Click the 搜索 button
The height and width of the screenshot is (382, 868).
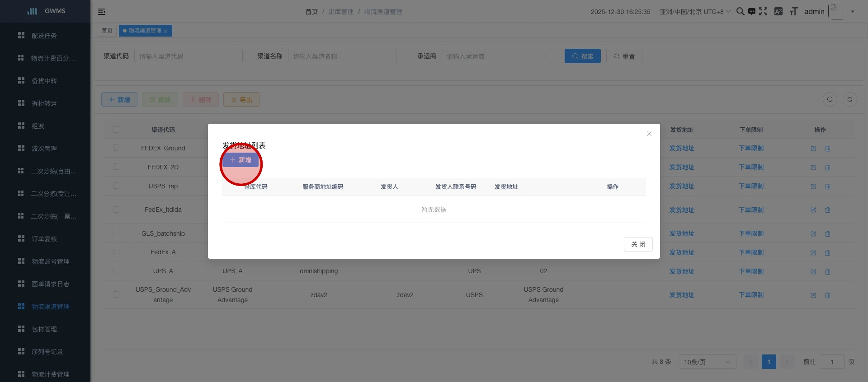(583, 56)
